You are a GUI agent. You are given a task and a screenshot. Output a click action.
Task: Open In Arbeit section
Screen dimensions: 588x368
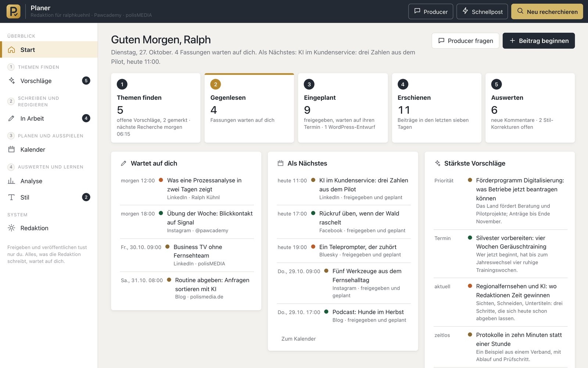[x=49, y=118]
